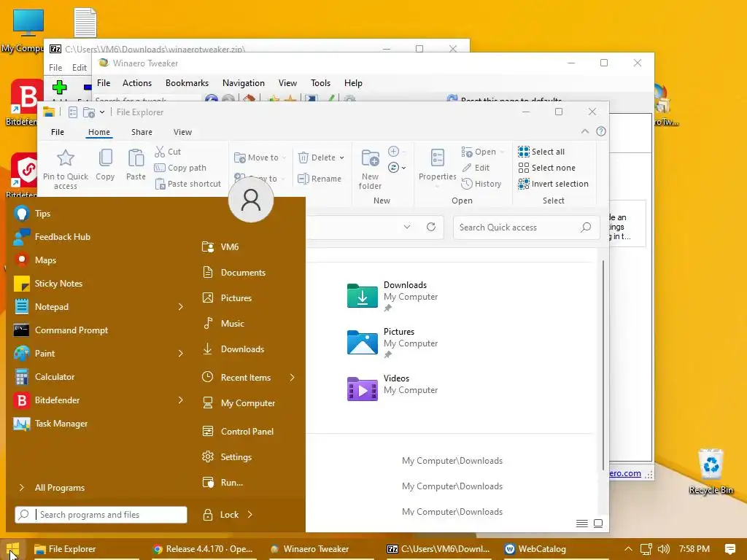Open Command Prompt in Start menu
This screenshot has width=747, height=560.
[x=98, y=330]
